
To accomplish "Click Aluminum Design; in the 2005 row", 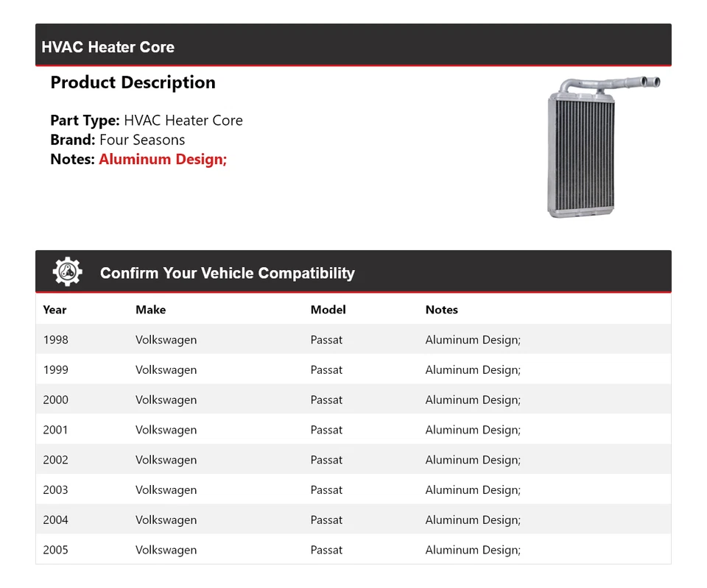I will point(473,550).
